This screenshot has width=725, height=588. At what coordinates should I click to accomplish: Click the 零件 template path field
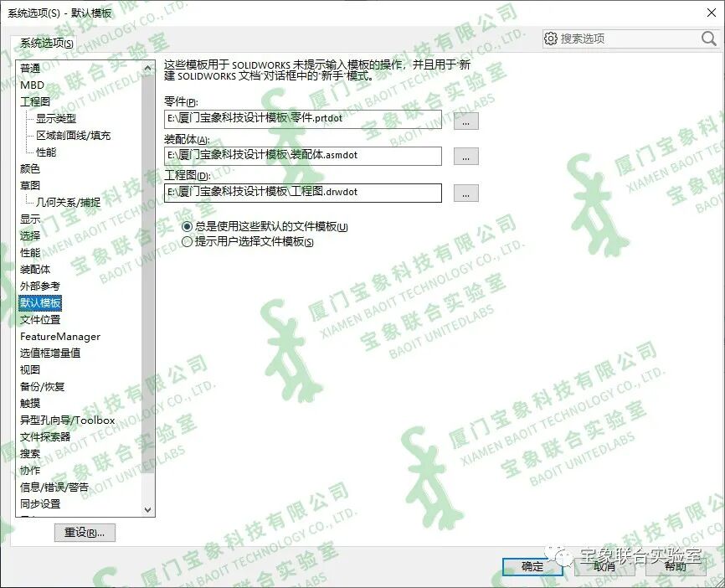(303, 119)
